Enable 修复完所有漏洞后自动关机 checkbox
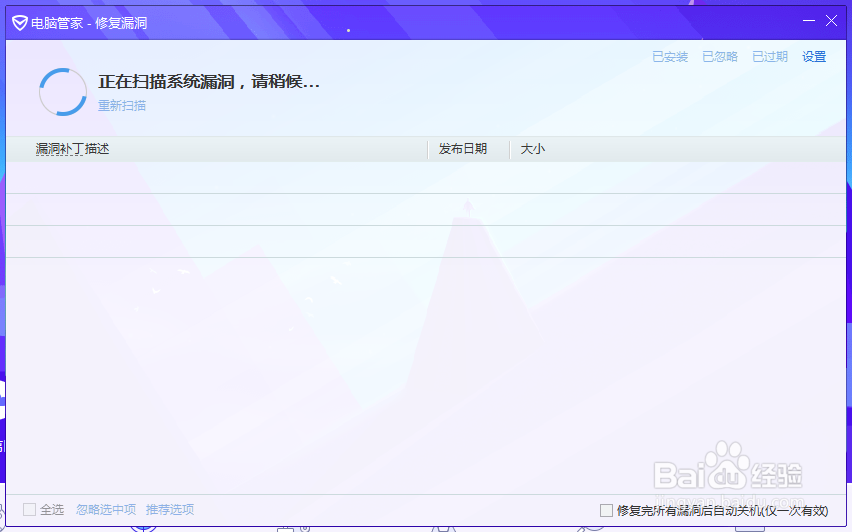The image size is (852, 532). (606, 511)
